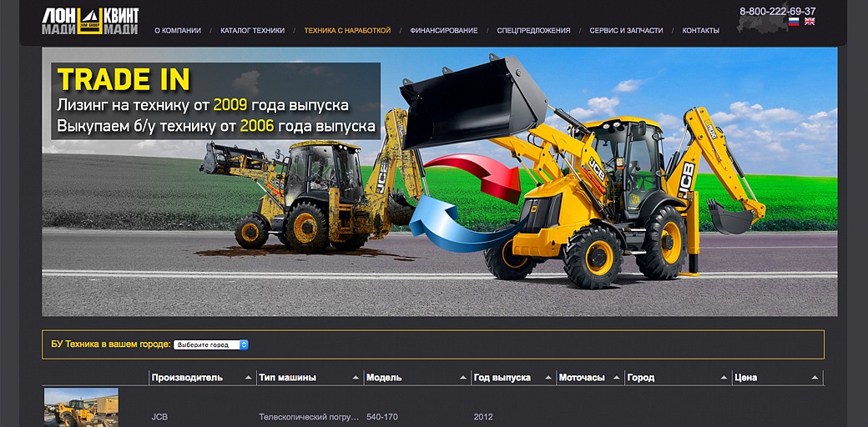Sort by Цена using its arrow icon
The image size is (868, 427).
(x=815, y=378)
